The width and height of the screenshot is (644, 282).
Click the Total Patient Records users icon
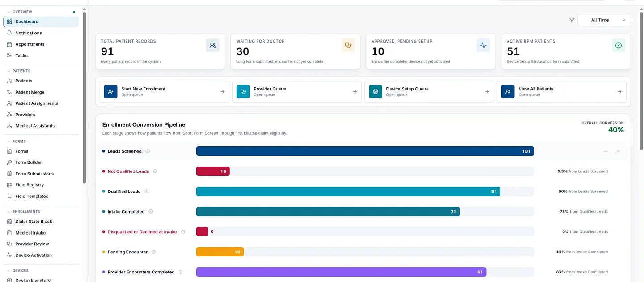[212, 45]
